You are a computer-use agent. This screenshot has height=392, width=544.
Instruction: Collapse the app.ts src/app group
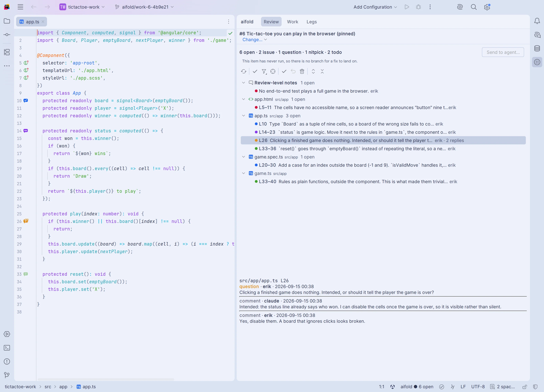pos(244,116)
